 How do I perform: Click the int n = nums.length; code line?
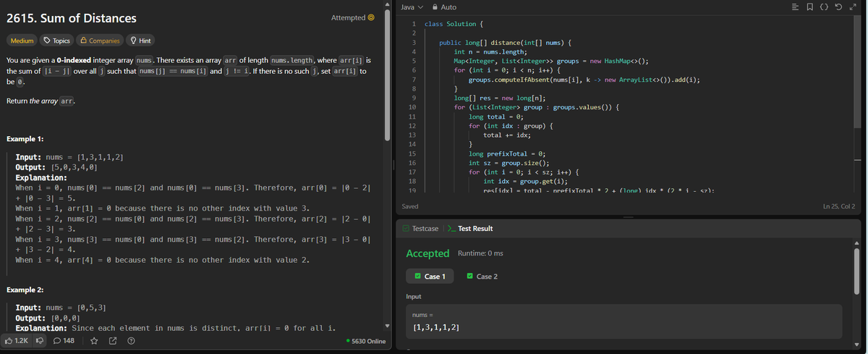[x=491, y=52]
